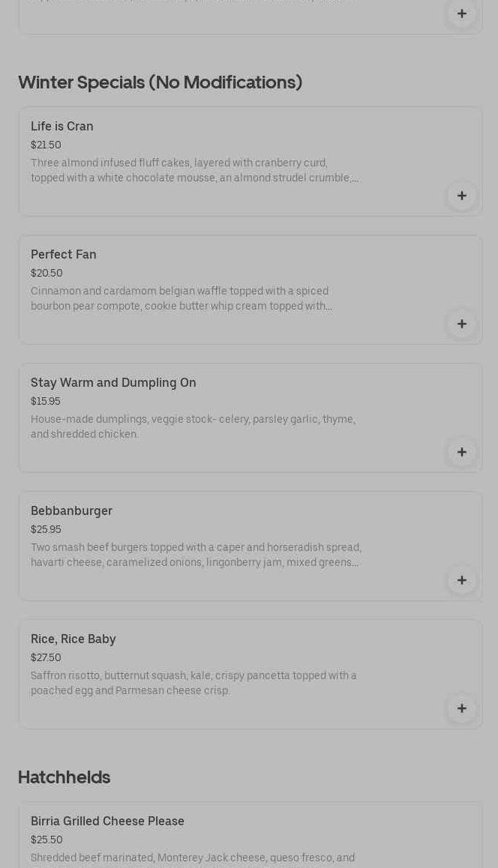Add Rice, Rice Baby using plus icon
This screenshot has width=498, height=868.
click(462, 708)
